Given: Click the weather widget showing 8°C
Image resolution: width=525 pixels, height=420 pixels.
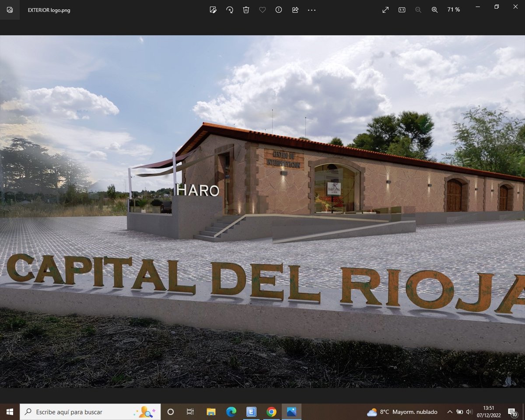Looking at the screenshot, I should point(402,412).
